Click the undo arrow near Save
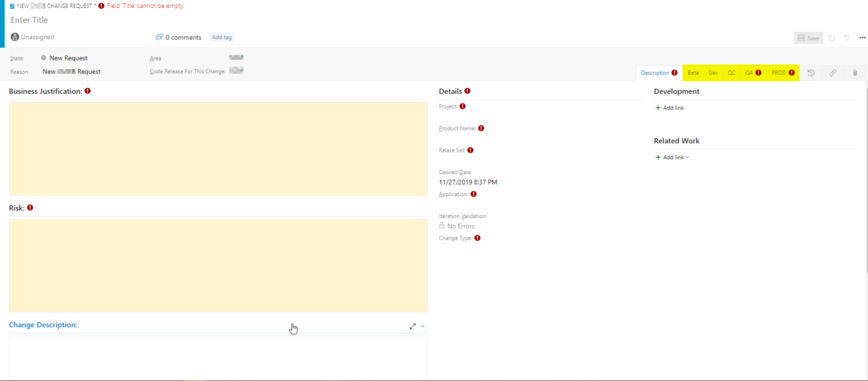 tap(847, 37)
